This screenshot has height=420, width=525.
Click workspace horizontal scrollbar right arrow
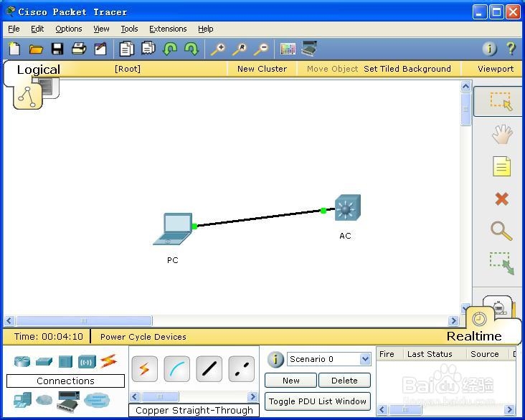453,320
